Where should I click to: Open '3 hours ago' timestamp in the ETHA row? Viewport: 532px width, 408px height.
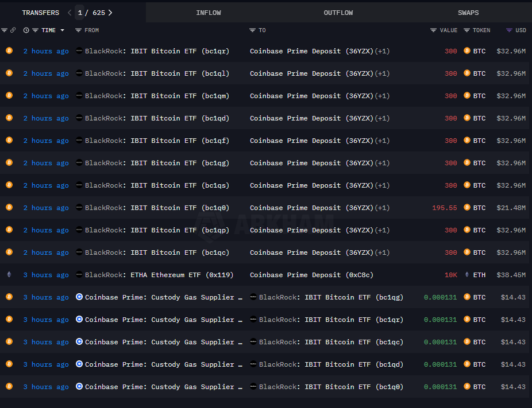(46, 275)
